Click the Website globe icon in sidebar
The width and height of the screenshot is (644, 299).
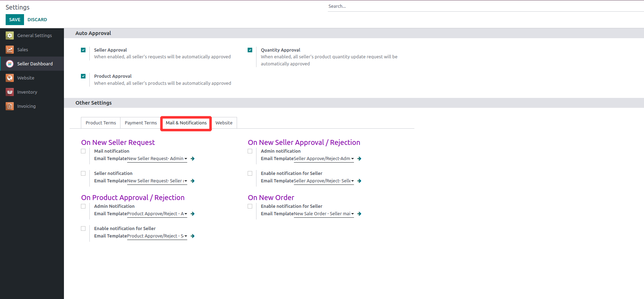pyautogui.click(x=10, y=78)
